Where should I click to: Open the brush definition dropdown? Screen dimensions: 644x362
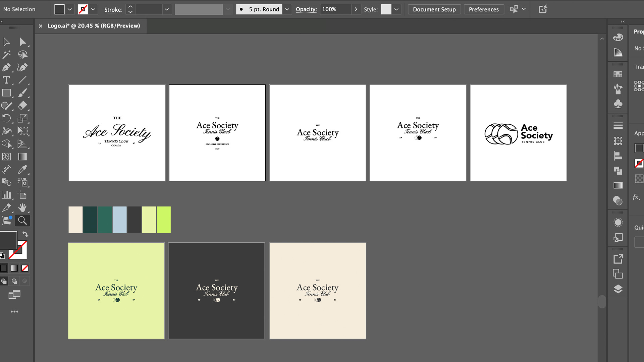coord(287,9)
